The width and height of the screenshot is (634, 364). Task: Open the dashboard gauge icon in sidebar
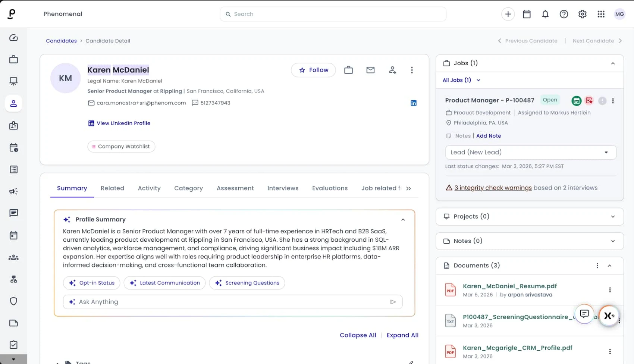[x=13, y=38]
